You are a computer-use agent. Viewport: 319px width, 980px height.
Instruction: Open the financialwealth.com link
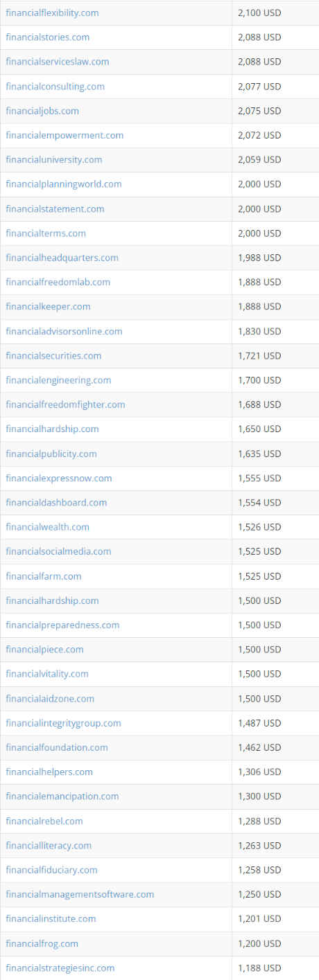point(47,527)
